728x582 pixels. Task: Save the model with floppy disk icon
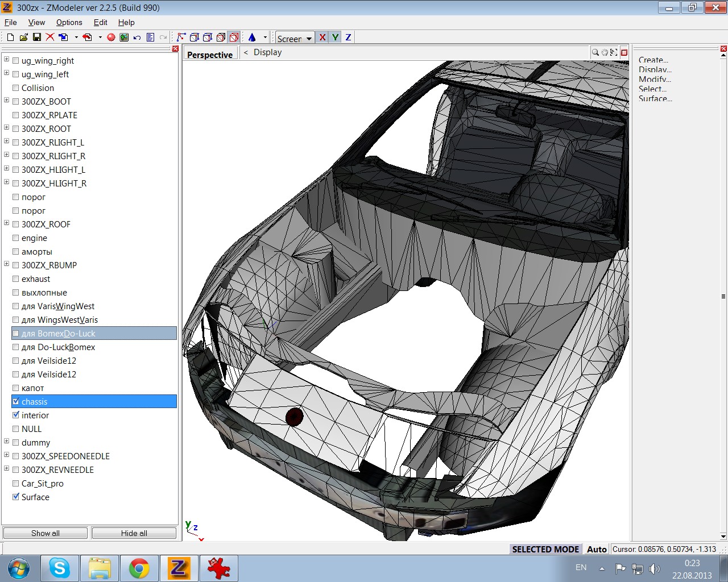coord(37,38)
